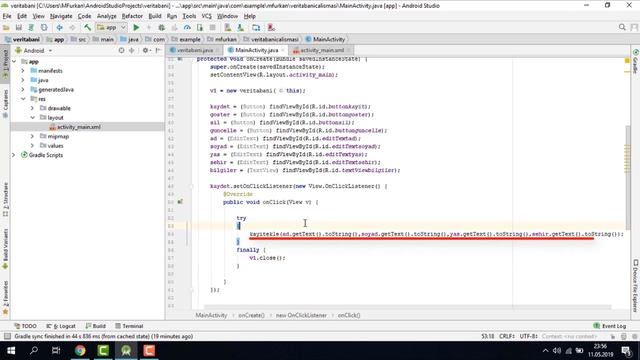The image size is (640, 360).
Task: Click the Debug app bug icon
Action: click(162, 28)
